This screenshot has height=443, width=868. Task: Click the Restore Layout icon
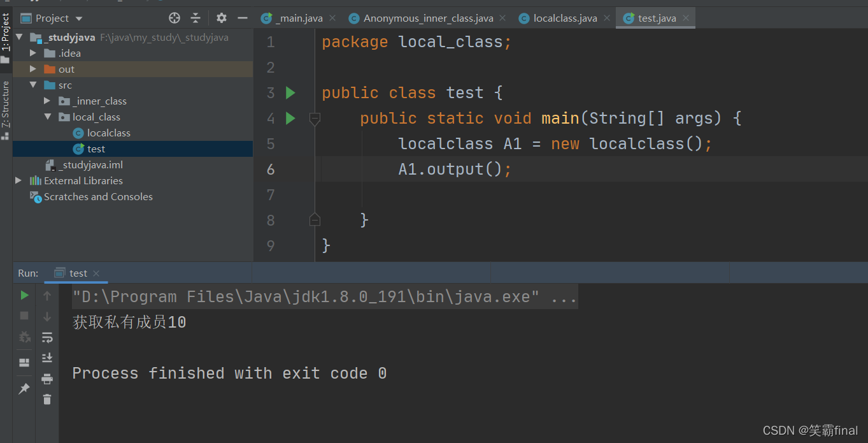tap(24, 363)
